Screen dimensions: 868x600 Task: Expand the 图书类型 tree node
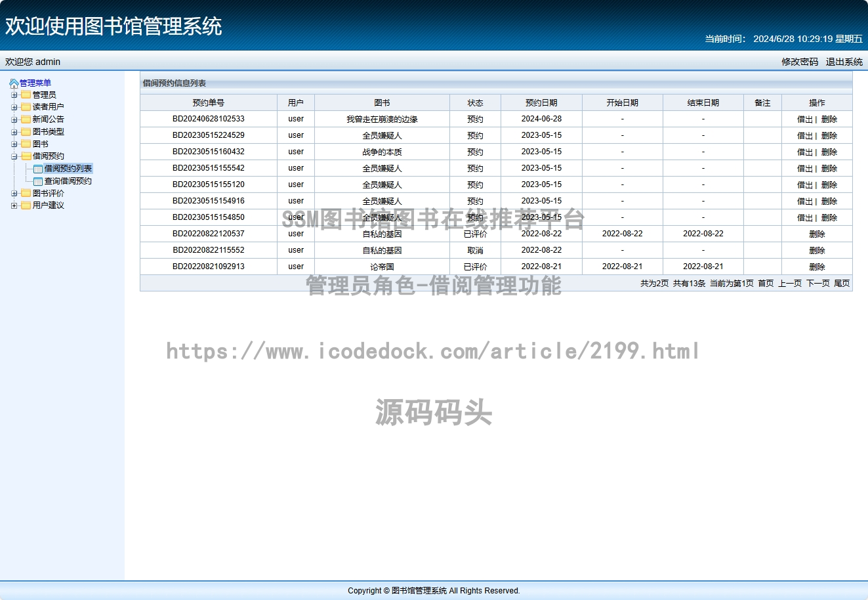click(14, 132)
